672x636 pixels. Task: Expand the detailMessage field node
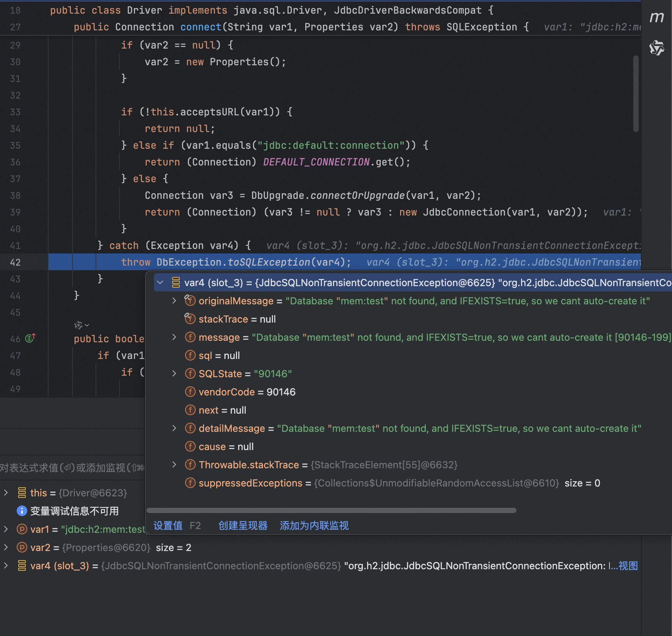tap(174, 428)
